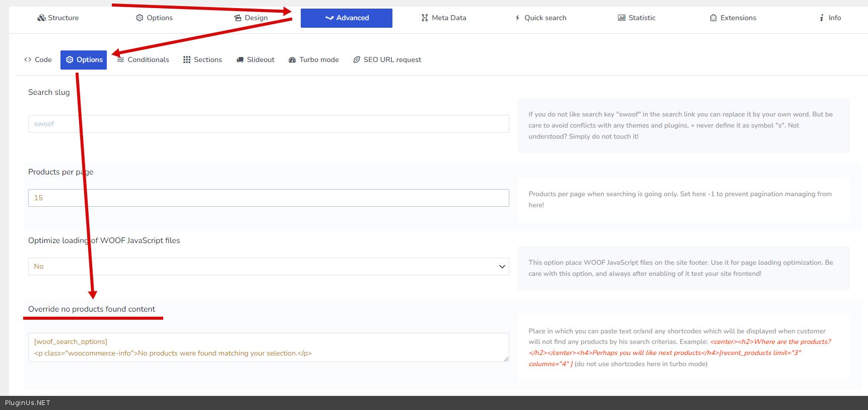Click the Quick search lightning icon

517,18
